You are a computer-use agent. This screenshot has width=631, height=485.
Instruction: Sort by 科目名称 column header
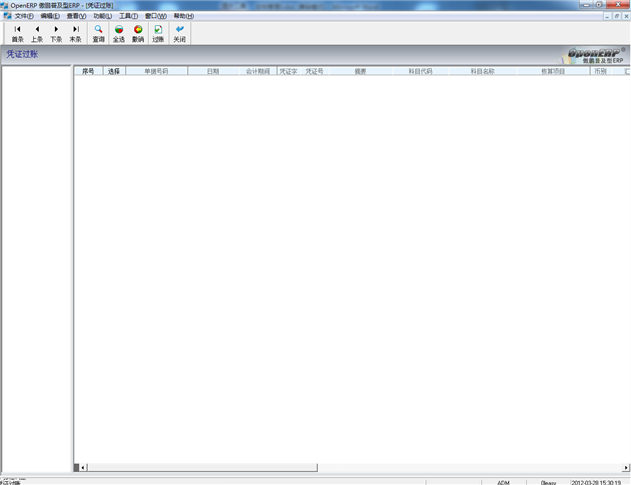coord(482,72)
